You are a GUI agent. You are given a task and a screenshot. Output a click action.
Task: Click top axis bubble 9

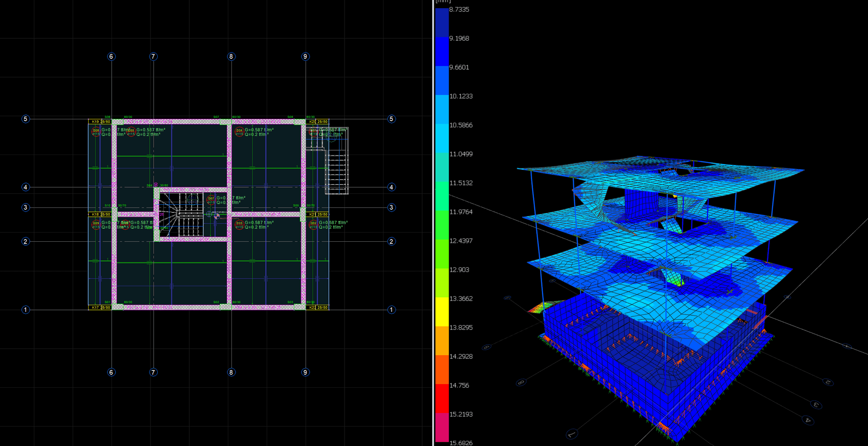point(305,56)
